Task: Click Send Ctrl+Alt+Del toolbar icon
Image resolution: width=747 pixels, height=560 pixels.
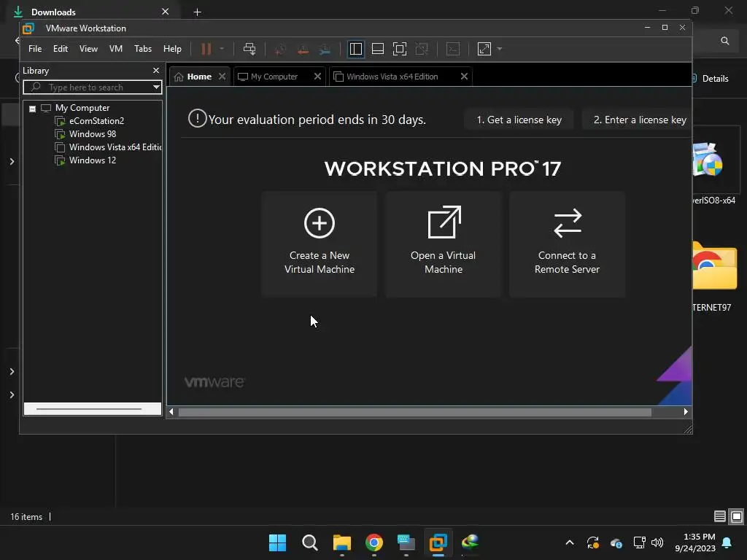Action: 249,49
